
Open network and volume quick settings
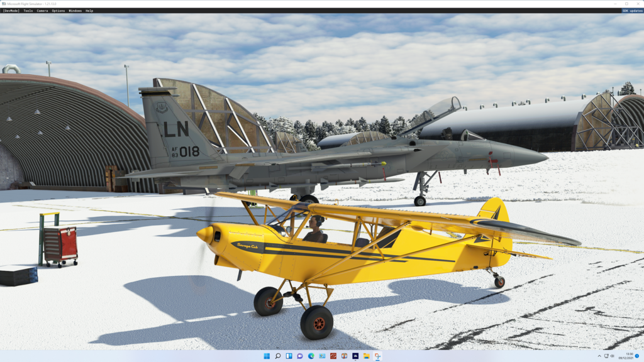point(609,356)
